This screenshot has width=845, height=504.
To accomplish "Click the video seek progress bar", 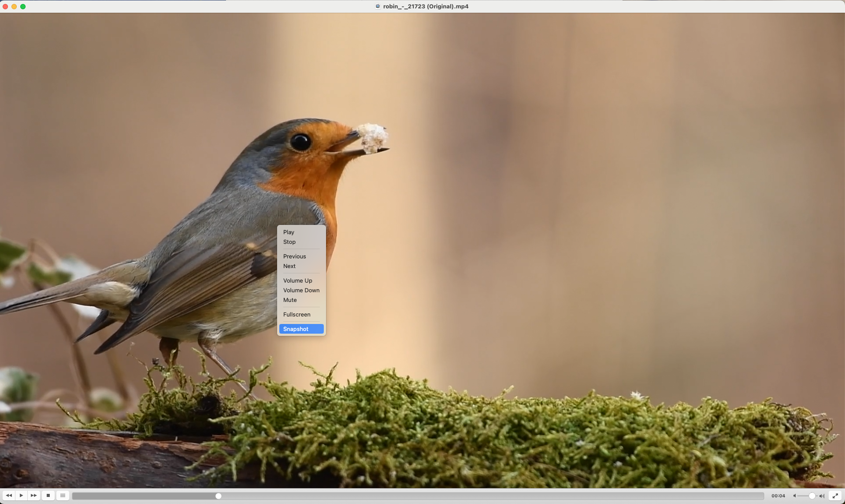I will click(x=419, y=496).
